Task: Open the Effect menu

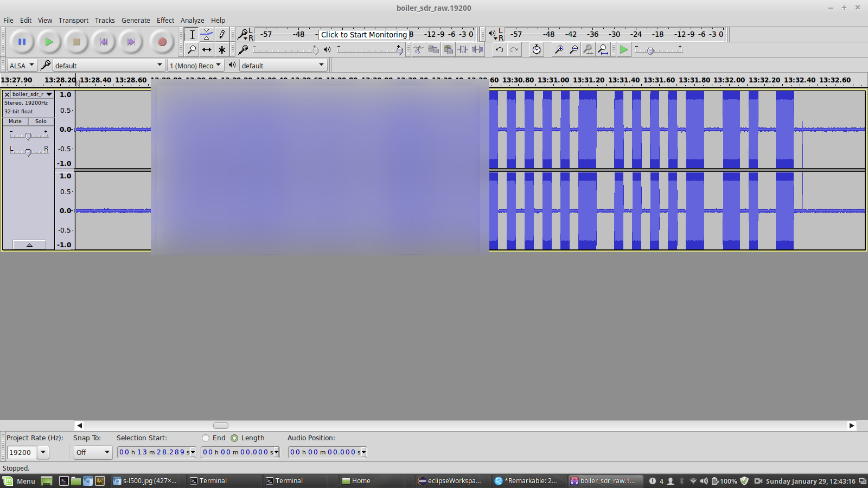Action: click(x=165, y=20)
